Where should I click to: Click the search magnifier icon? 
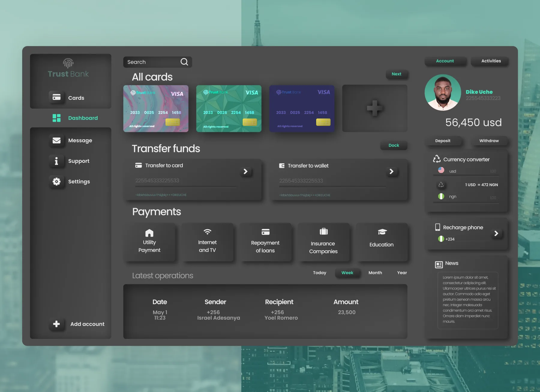click(184, 62)
